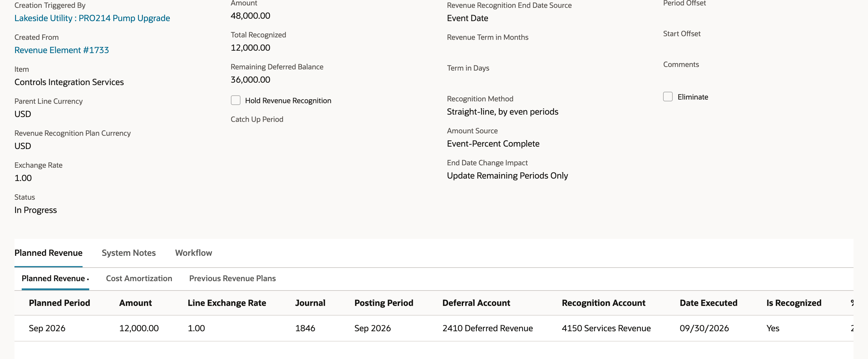Open journal 1846 in the table row
This screenshot has height=359, width=868.
[x=305, y=328]
